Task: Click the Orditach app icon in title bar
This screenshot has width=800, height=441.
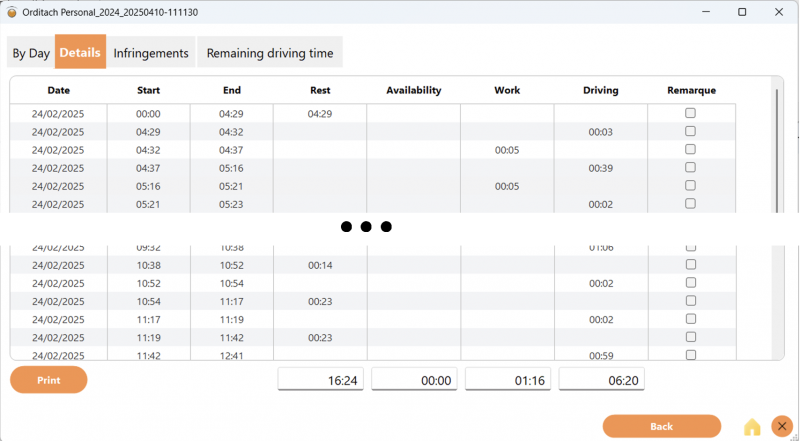Action: click(12, 12)
